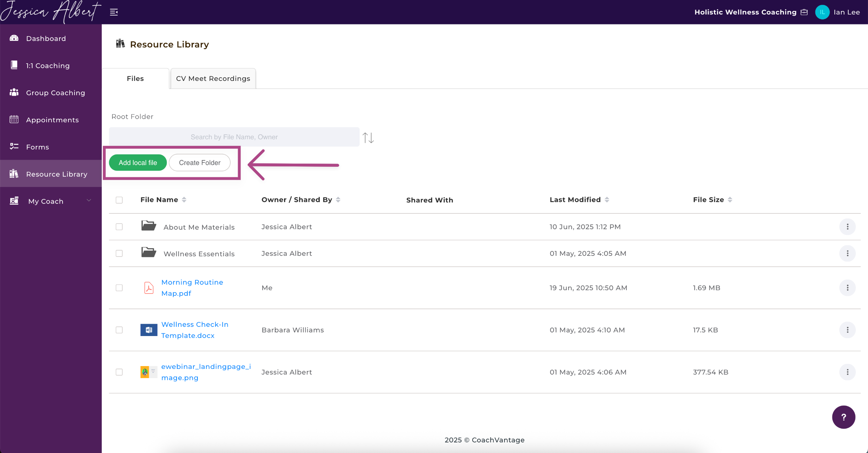Image resolution: width=868 pixels, height=453 pixels.
Task: Sort by File Name column arrows
Action: coord(184,200)
